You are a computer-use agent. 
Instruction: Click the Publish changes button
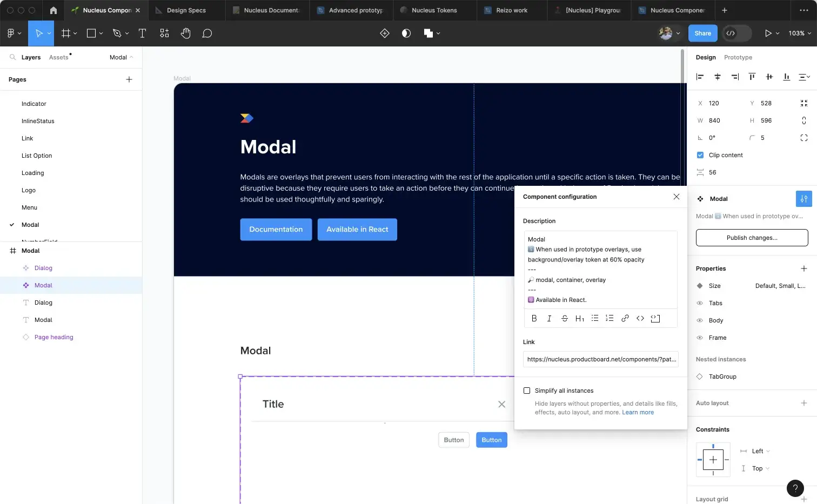click(752, 238)
